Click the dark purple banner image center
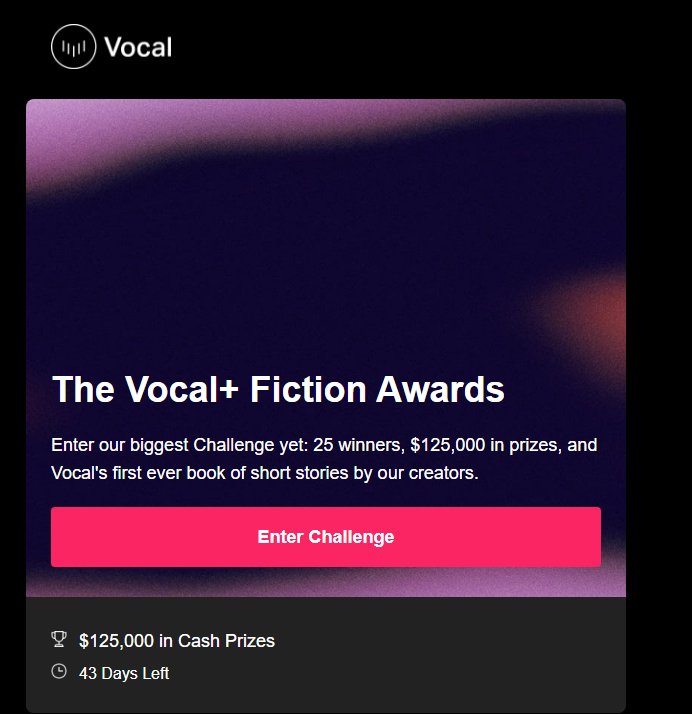Image resolution: width=692 pixels, height=714 pixels. click(x=326, y=255)
